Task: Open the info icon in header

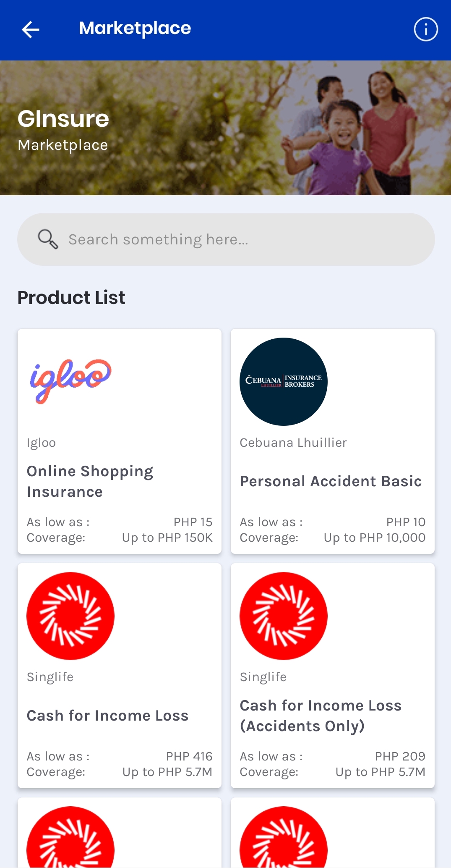Action: pos(426,29)
